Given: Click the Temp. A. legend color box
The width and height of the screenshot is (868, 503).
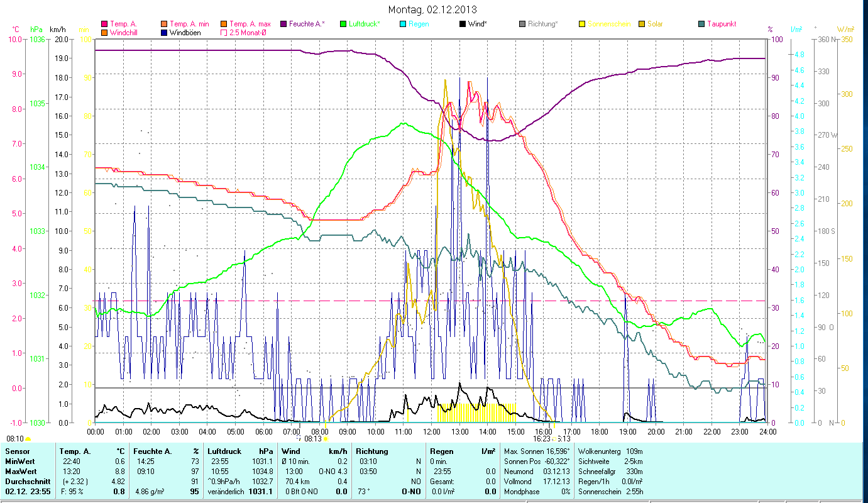Looking at the screenshot, I should 104,24.
